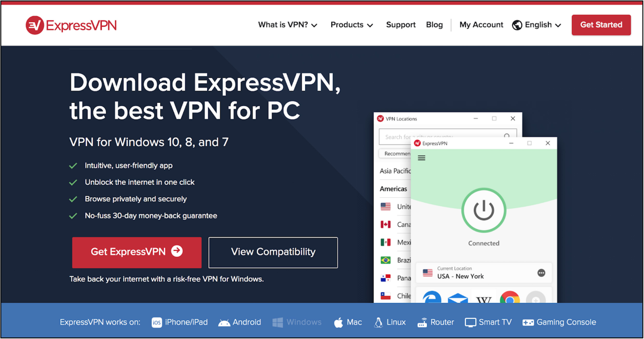Click the Android robot icon
The height and width of the screenshot is (339, 644).
click(224, 323)
